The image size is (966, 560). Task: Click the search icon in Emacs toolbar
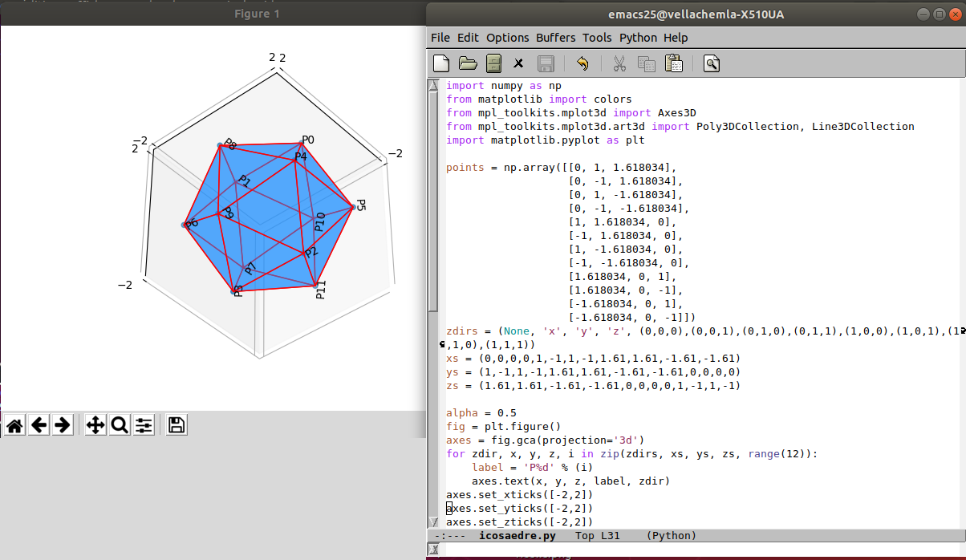pyautogui.click(x=712, y=63)
